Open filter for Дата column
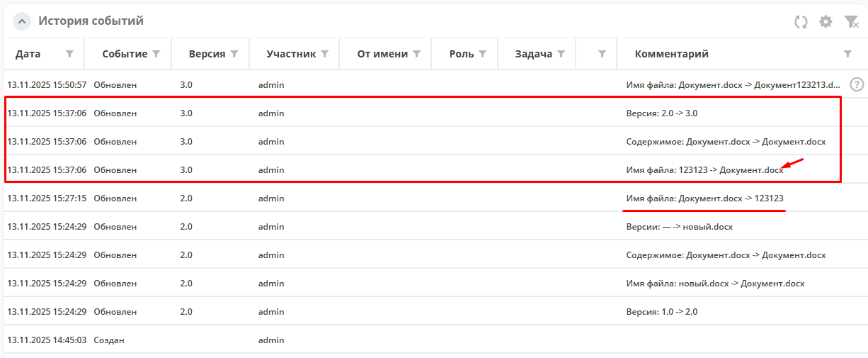 coord(69,54)
